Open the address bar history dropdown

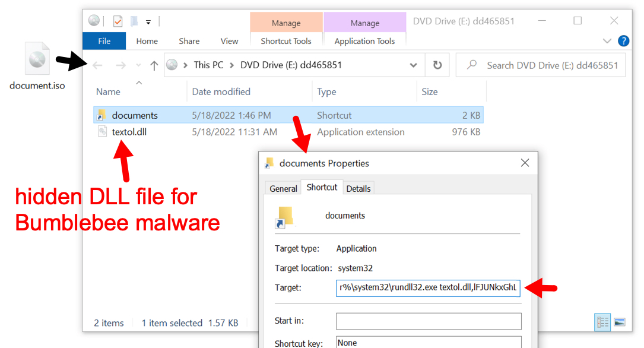413,65
